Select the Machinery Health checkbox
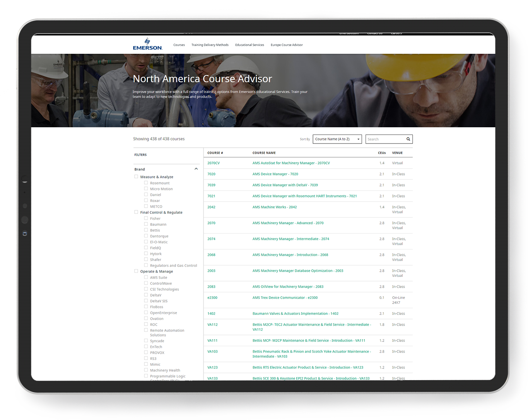 (146, 370)
